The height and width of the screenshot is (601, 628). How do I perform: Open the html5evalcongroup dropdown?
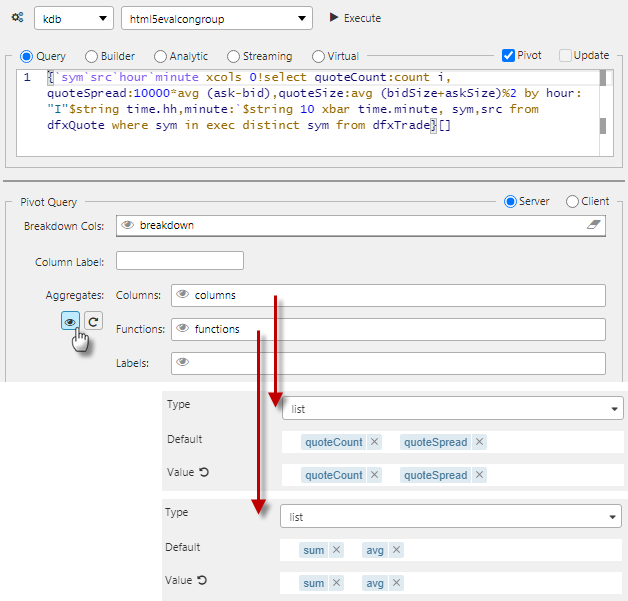pyautogui.click(x=215, y=18)
